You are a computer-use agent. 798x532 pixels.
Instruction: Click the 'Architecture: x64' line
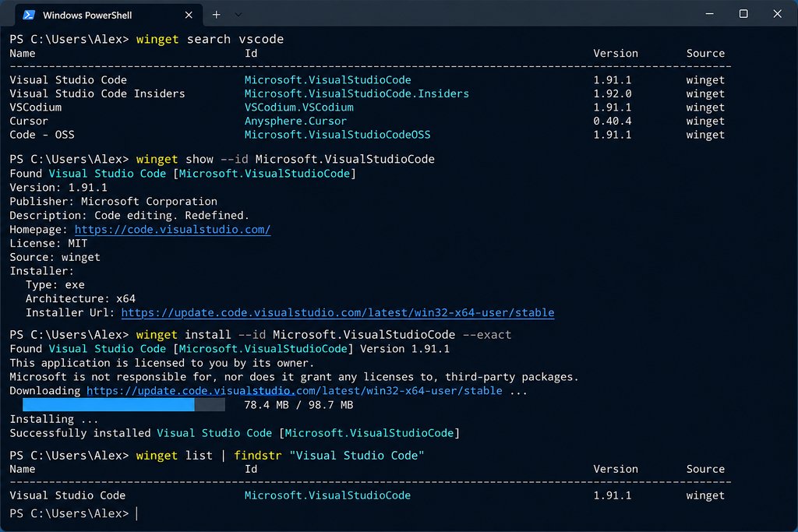[x=80, y=298]
